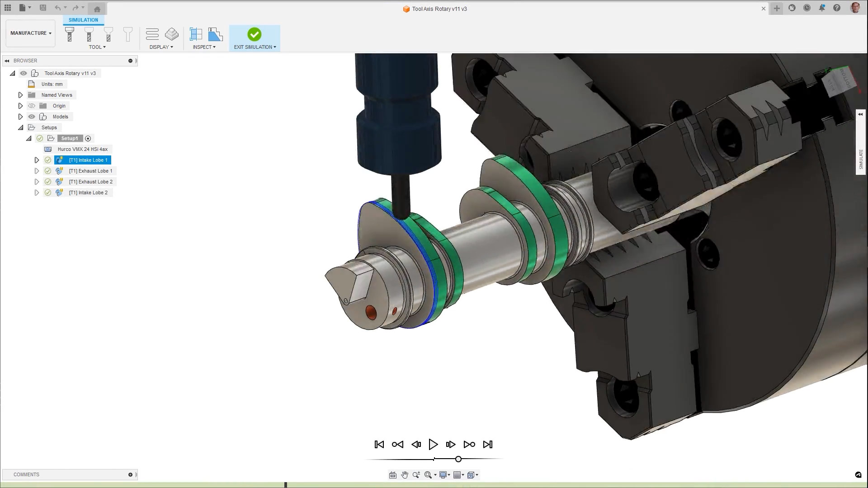
Task: Open the MANUFACTURE workspace dropdown
Action: point(31,33)
